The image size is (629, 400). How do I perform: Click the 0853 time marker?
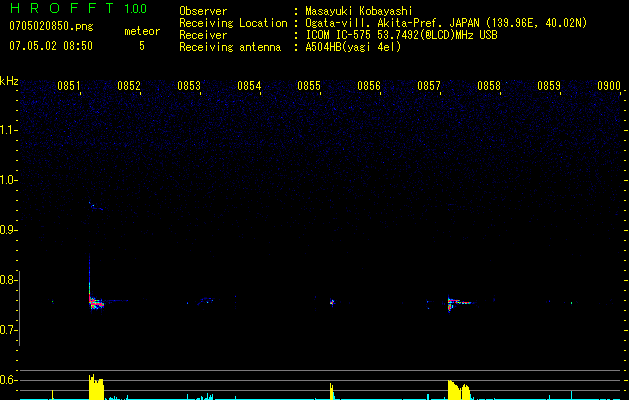[x=189, y=86]
